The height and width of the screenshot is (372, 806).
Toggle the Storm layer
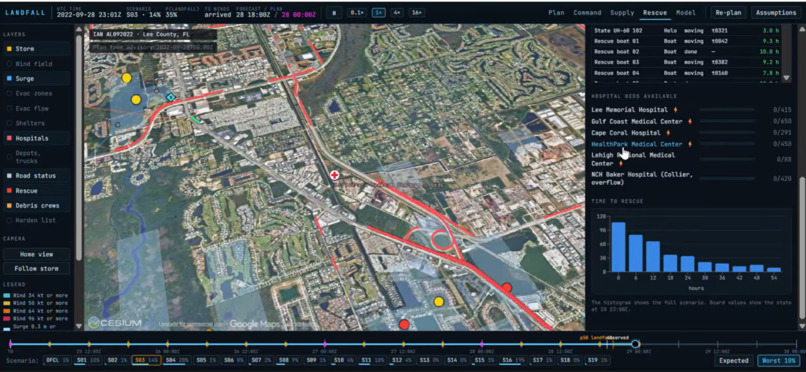tap(36, 49)
